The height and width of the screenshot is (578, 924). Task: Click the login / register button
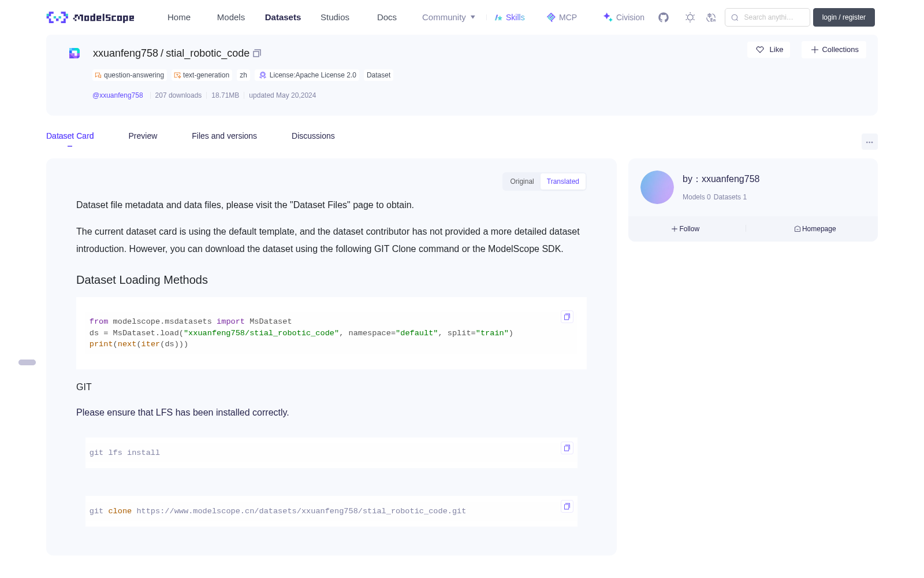tap(844, 17)
